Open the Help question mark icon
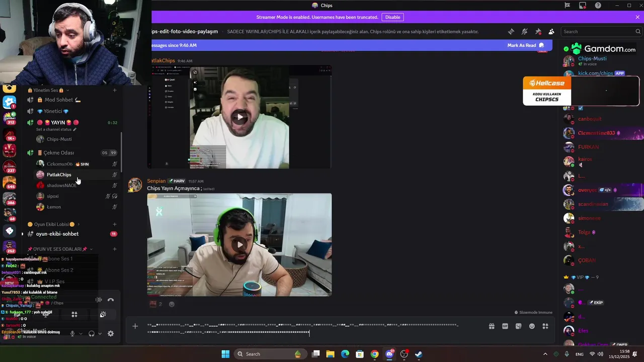Screen dimensions: 644x362 [598, 6]
